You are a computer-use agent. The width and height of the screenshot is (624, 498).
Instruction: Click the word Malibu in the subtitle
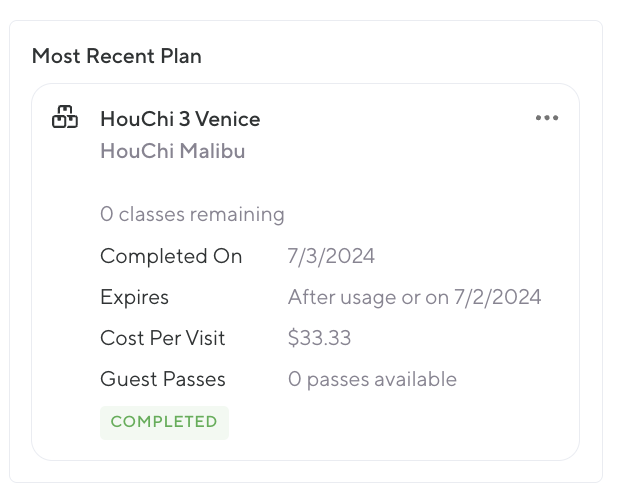[x=212, y=152]
